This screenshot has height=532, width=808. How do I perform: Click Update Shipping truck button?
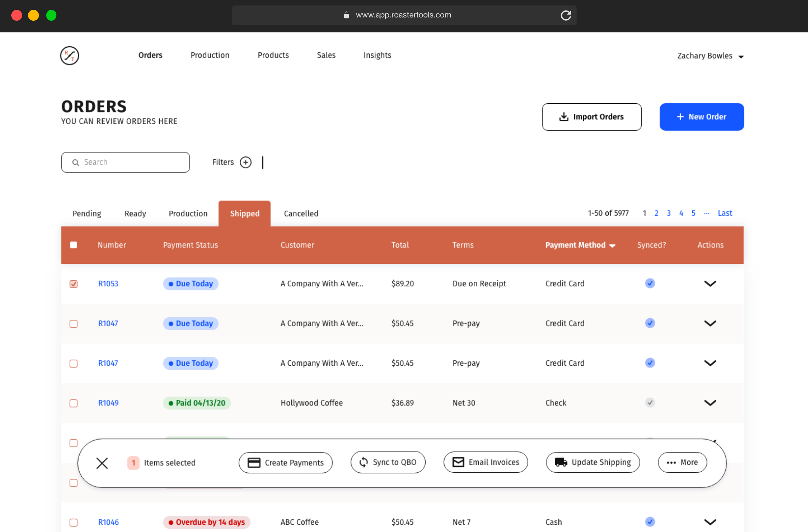(593, 462)
